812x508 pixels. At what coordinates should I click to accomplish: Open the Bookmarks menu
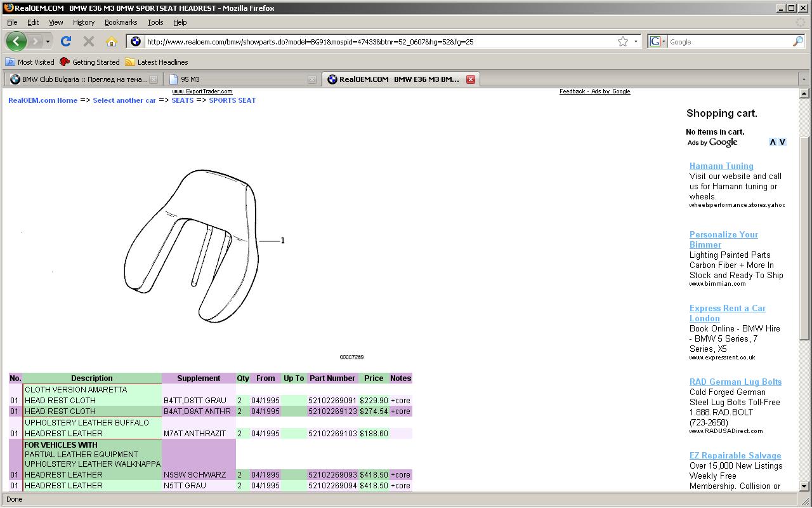click(121, 22)
